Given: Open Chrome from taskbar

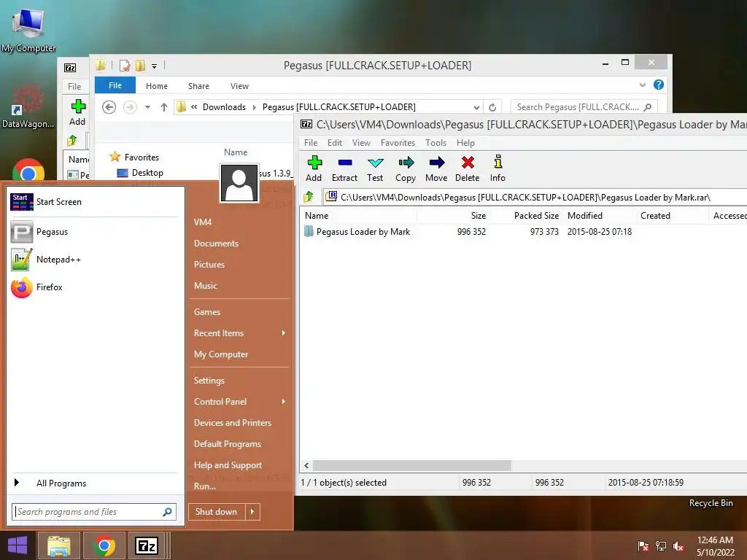Looking at the screenshot, I should [x=104, y=545].
